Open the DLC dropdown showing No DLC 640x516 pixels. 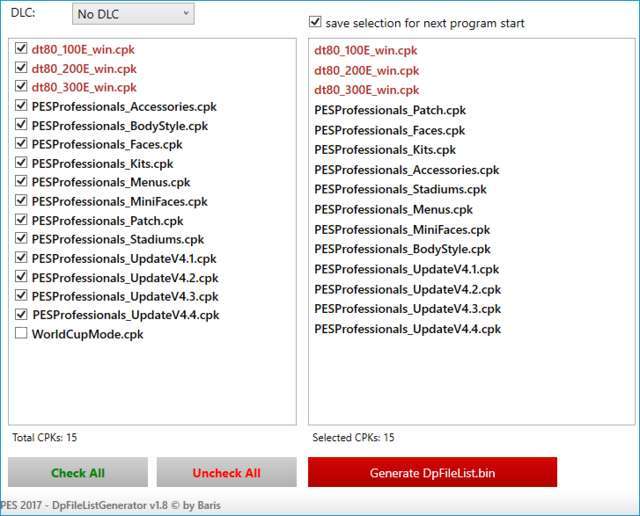coord(133,14)
